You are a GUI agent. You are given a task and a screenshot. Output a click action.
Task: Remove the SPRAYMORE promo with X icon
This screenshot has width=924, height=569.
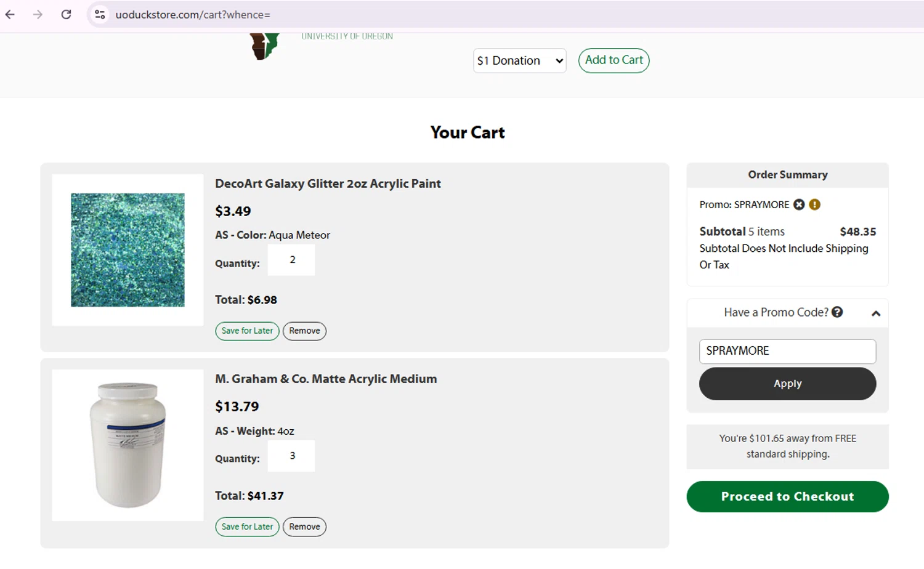pyautogui.click(x=799, y=204)
